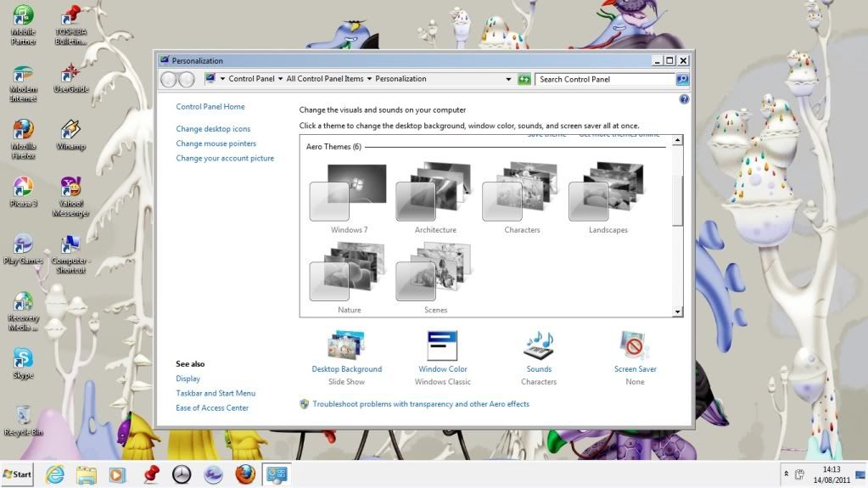Click the refresh button in address bar
The height and width of the screenshot is (488, 868).
point(524,79)
